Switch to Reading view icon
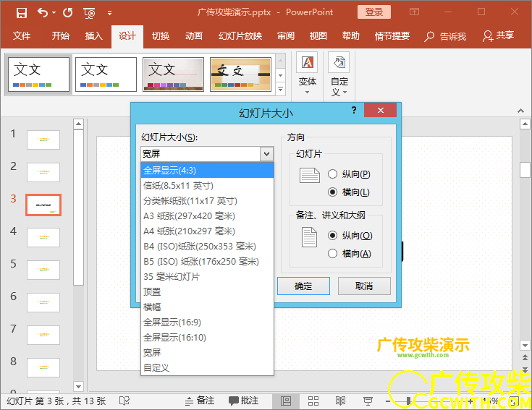 (x=340, y=401)
